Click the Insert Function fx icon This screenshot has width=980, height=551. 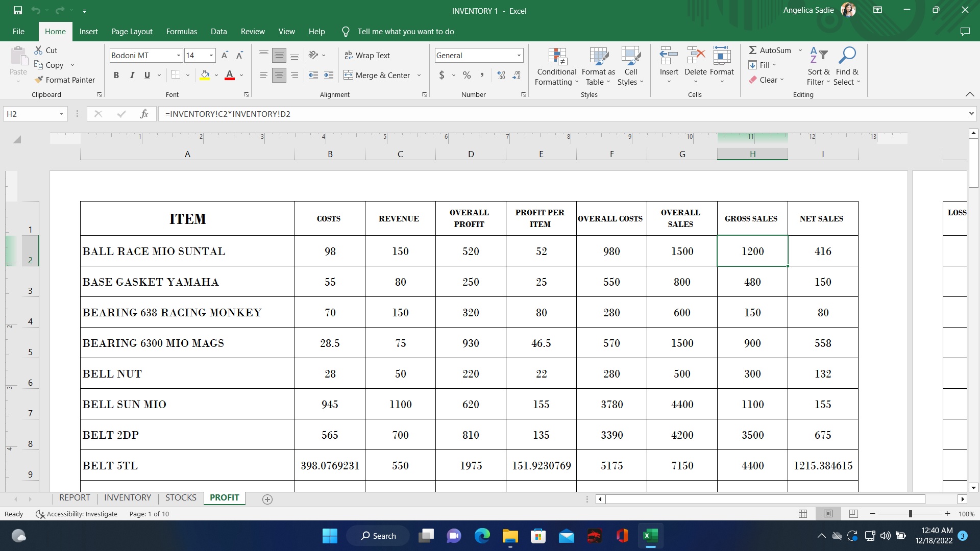click(144, 114)
